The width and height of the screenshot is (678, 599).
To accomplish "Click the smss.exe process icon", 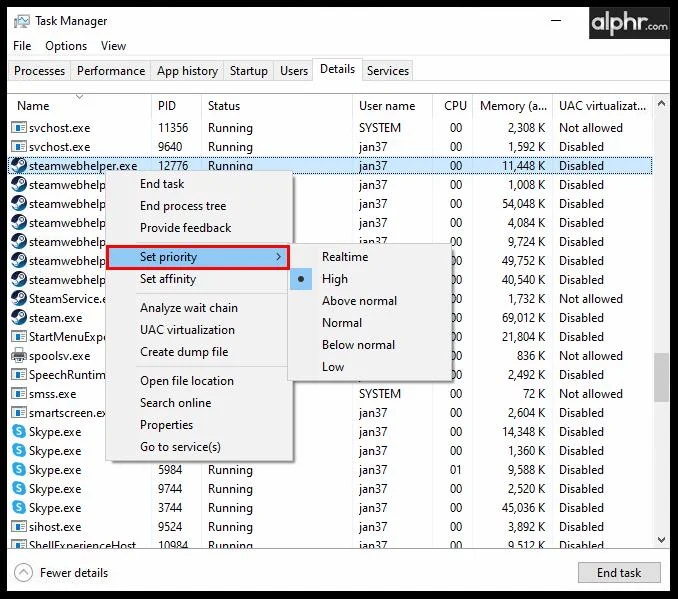I will tap(19, 394).
